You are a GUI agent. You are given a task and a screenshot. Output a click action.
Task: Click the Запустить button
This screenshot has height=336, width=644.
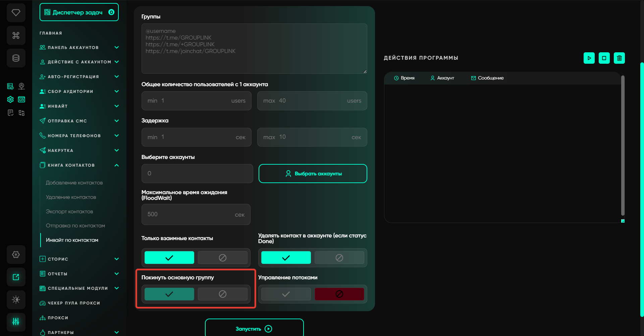[254, 329]
